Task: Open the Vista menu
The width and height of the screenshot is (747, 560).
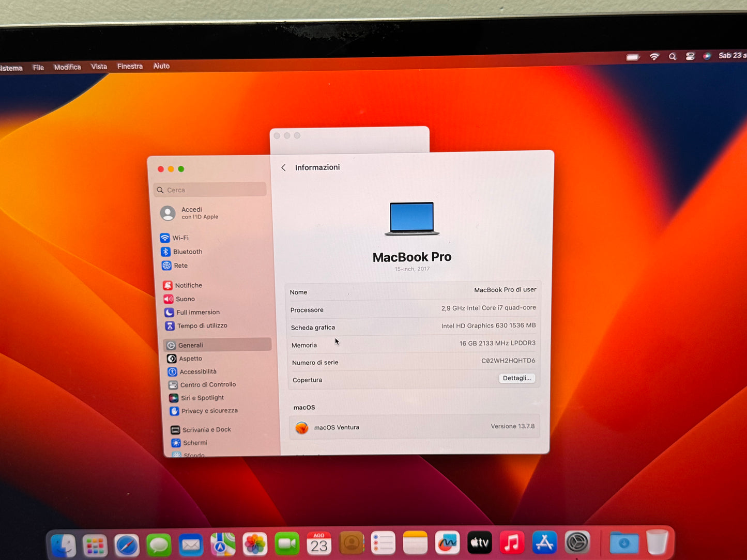Action: [99, 67]
